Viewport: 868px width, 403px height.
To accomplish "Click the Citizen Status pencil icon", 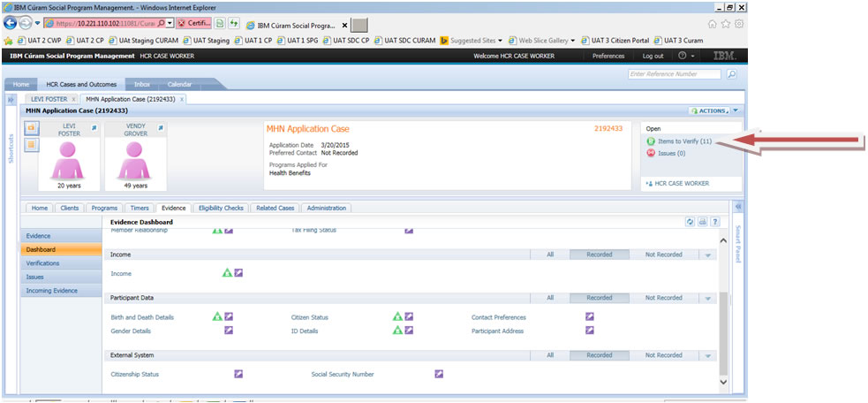I will (409, 316).
